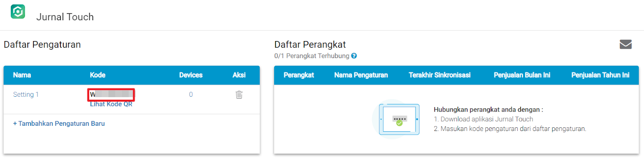This screenshot has width=644, height=162.
Task: Click the Nama column header
Action: coord(22,75)
